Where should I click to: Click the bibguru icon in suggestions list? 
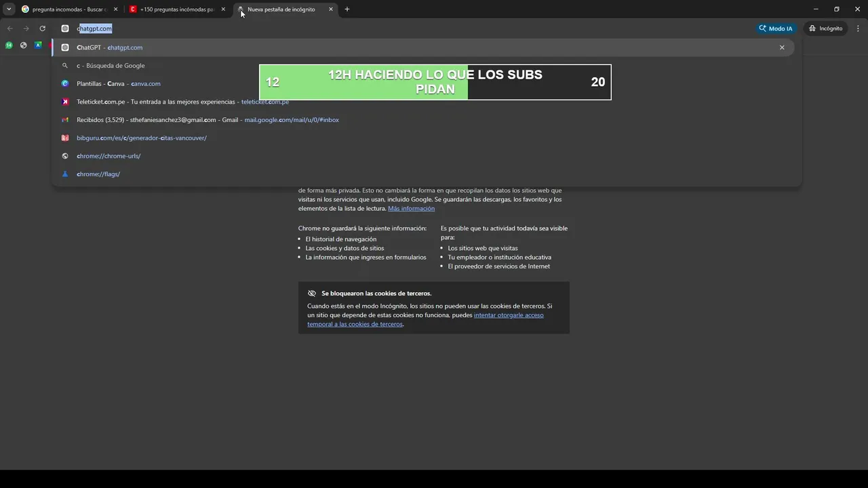65,138
